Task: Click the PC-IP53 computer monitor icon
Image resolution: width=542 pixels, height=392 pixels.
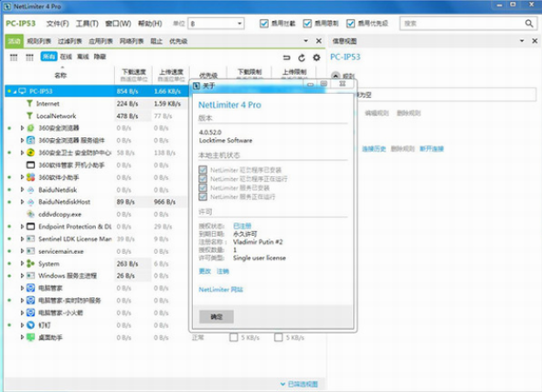Action: point(23,90)
